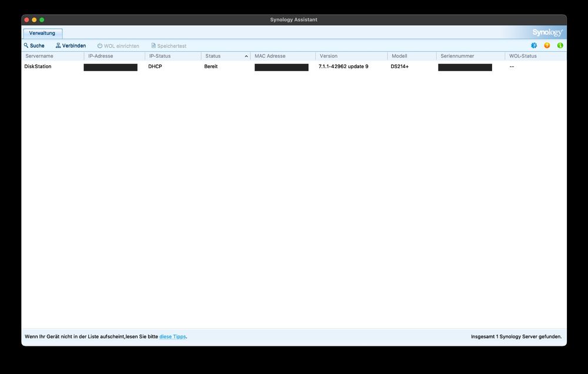This screenshot has height=374, width=588.
Task: Open the Status column sort arrow
Action: coord(246,56)
